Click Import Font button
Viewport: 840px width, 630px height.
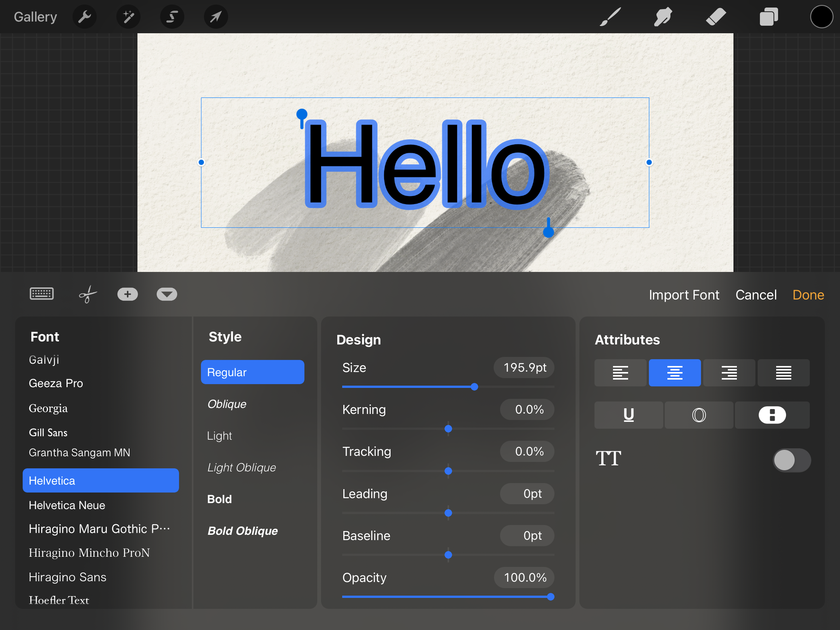(x=684, y=295)
